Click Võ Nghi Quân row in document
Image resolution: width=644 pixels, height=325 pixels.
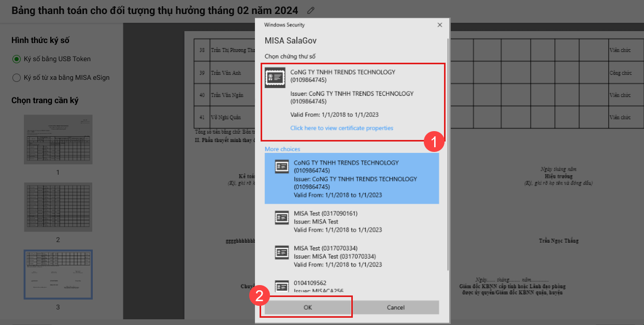tap(226, 118)
